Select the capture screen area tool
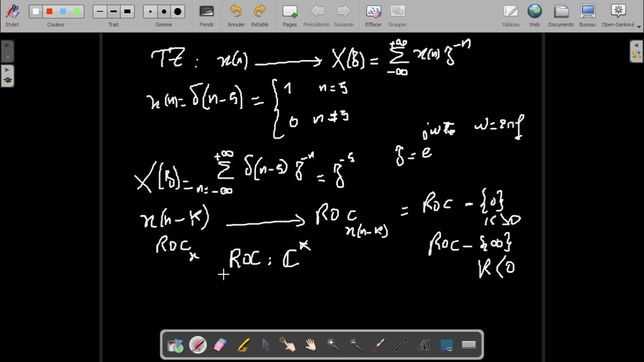This screenshot has width=644, height=362. pos(446,345)
